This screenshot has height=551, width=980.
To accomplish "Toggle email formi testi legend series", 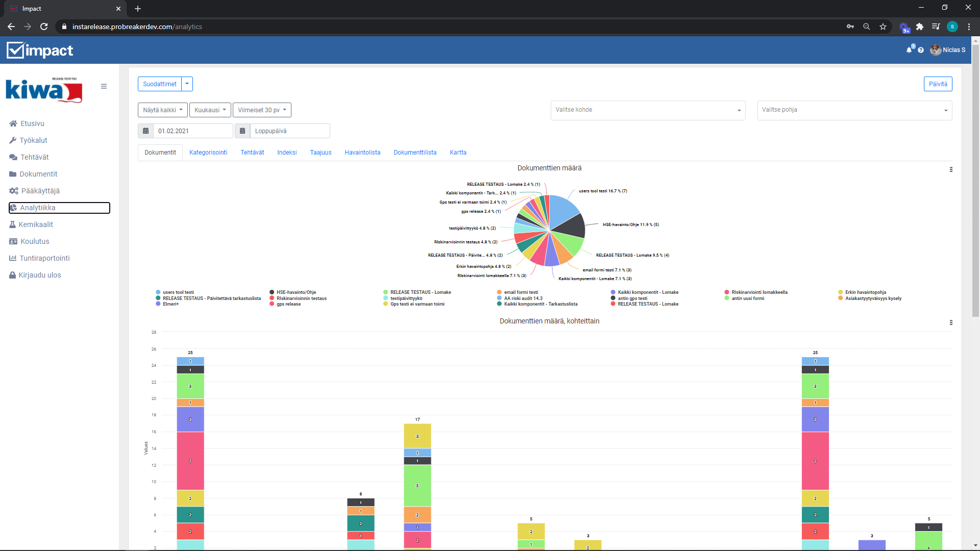I will coord(521,292).
